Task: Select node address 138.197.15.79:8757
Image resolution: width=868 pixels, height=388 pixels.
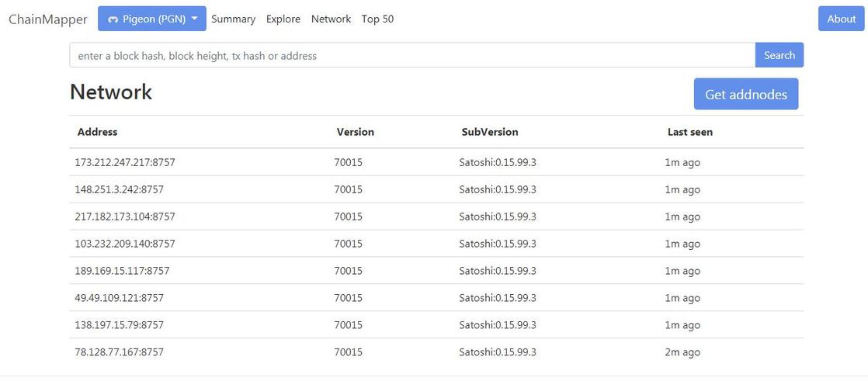Action: point(119,325)
